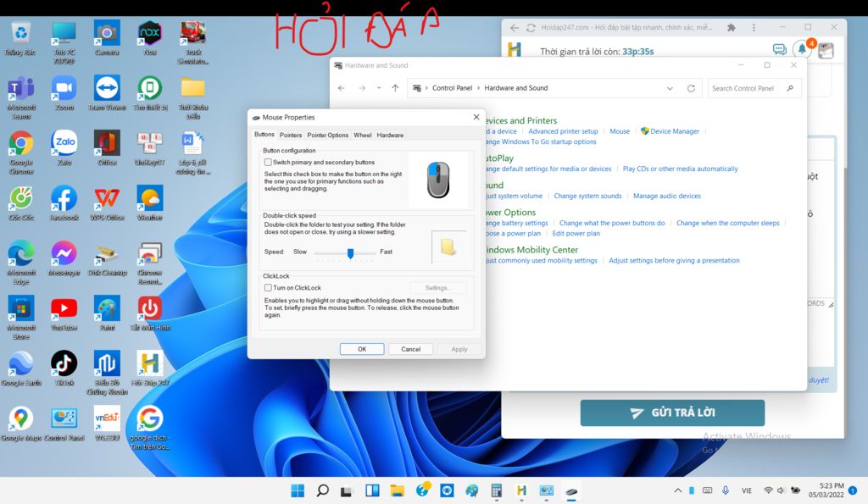The height and width of the screenshot is (504, 868).
Task: Select the Control Panel desktop shortcut
Action: (64, 424)
